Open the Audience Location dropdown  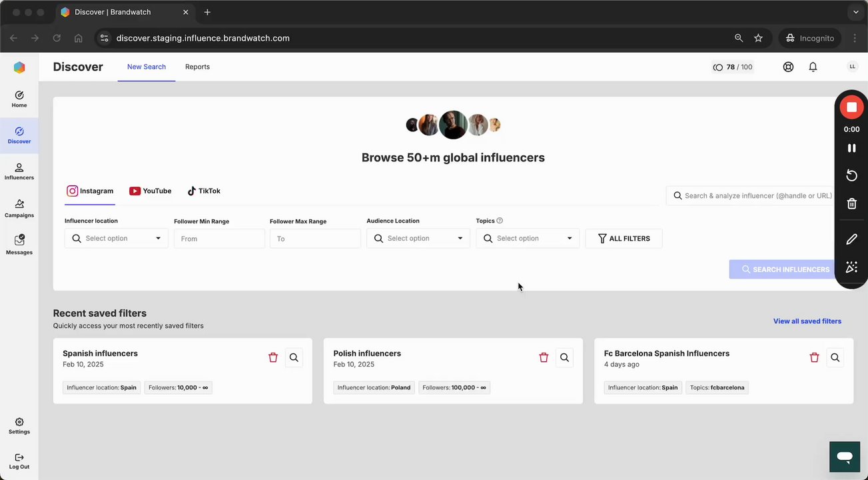pyautogui.click(x=418, y=238)
